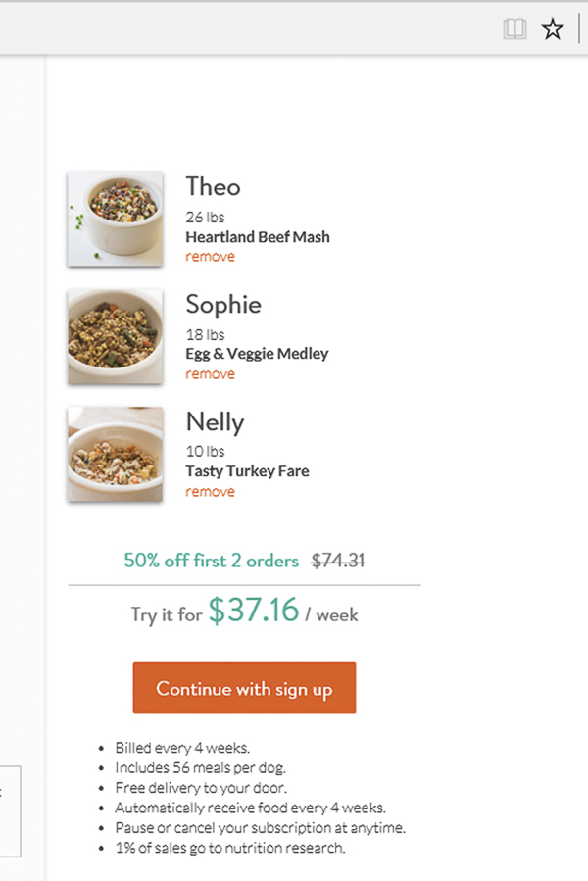
Task: Open Sophie's Egg & Veggie Medley photo
Action: tap(115, 336)
